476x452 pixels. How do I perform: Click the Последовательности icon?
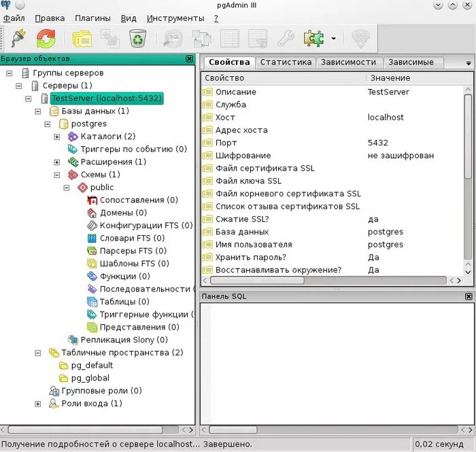tap(92, 289)
